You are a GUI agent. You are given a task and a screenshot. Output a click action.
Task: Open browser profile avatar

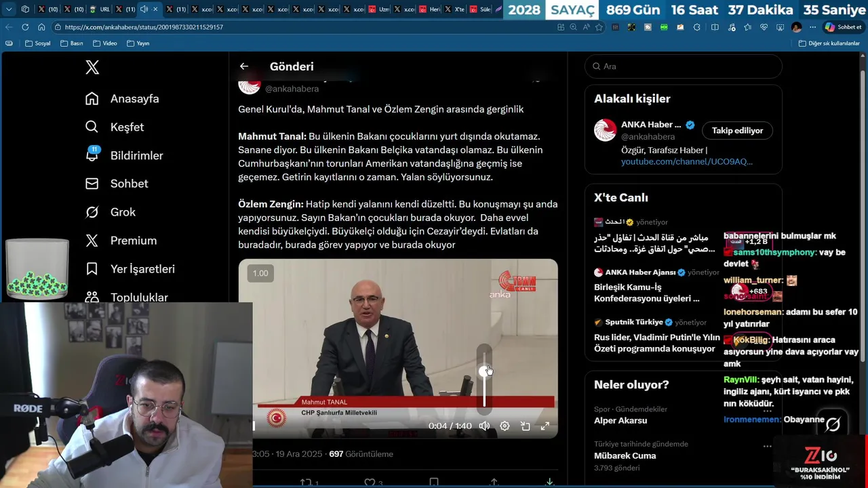pyautogui.click(x=796, y=27)
